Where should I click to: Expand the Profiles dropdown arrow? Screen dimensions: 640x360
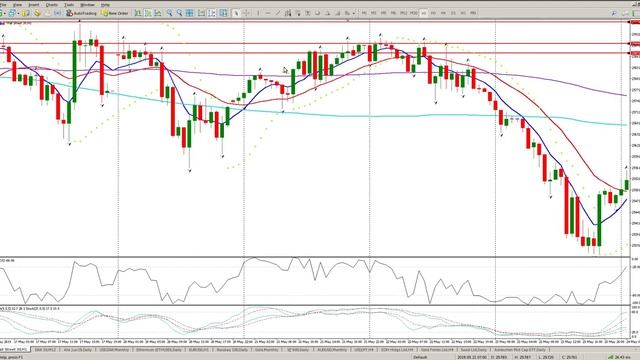18,13
